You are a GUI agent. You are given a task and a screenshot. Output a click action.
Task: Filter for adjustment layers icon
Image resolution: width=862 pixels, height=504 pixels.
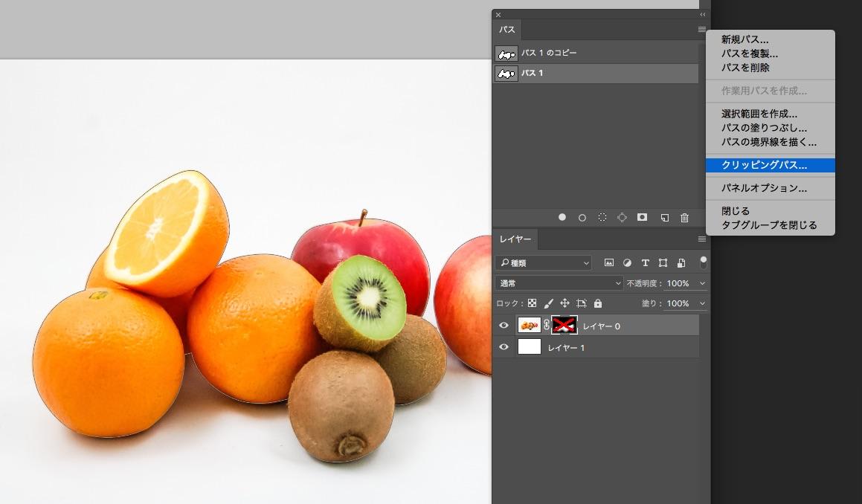click(627, 262)
